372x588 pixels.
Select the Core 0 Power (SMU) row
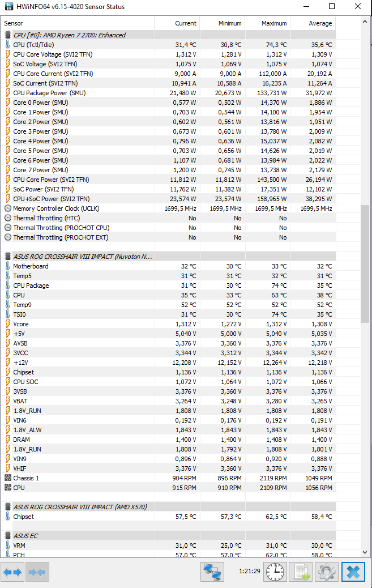click(168, 103)
